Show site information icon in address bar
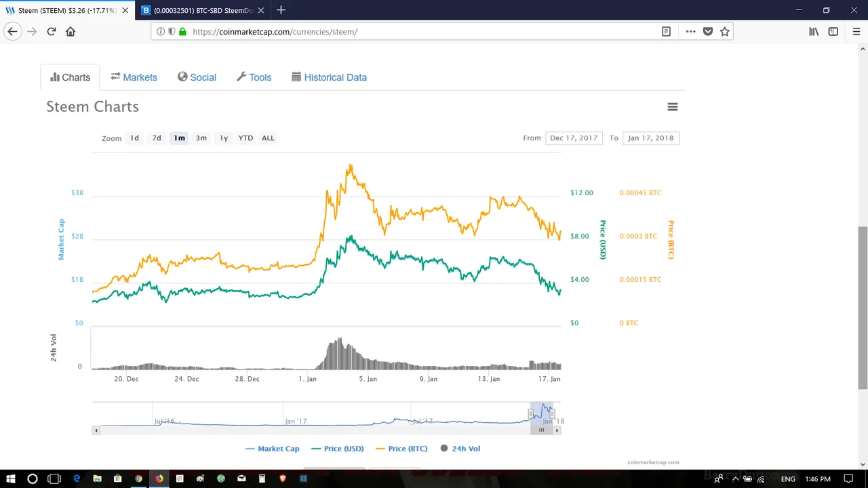Screen dimensions: 868x488 coord(161,31)
